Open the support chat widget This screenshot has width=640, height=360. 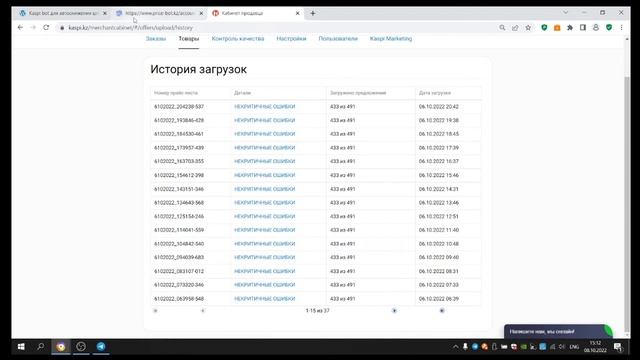pyautogui.click(x=558, y=331)
